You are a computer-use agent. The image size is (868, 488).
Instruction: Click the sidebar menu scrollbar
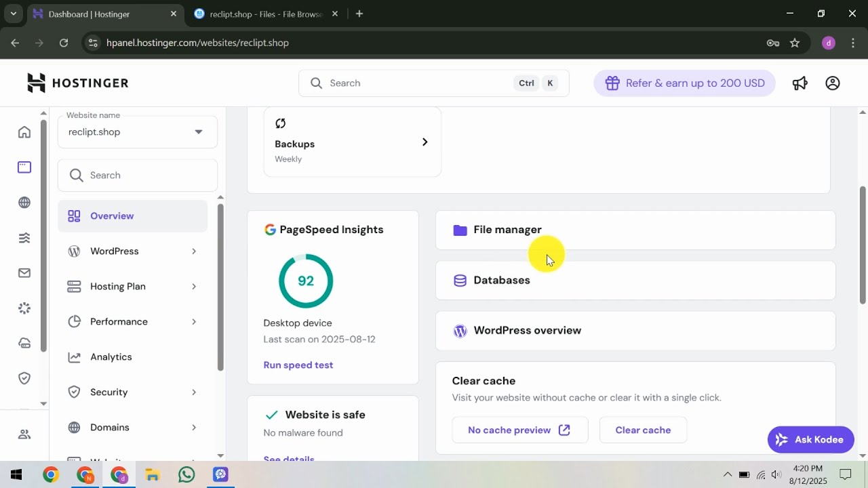(220, 287)
